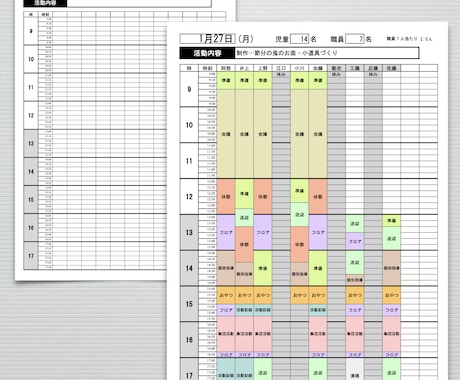Click the 児童 count field showing 14
The width and height of the screenshot is (460, 380).
click(x=299, y=39)
